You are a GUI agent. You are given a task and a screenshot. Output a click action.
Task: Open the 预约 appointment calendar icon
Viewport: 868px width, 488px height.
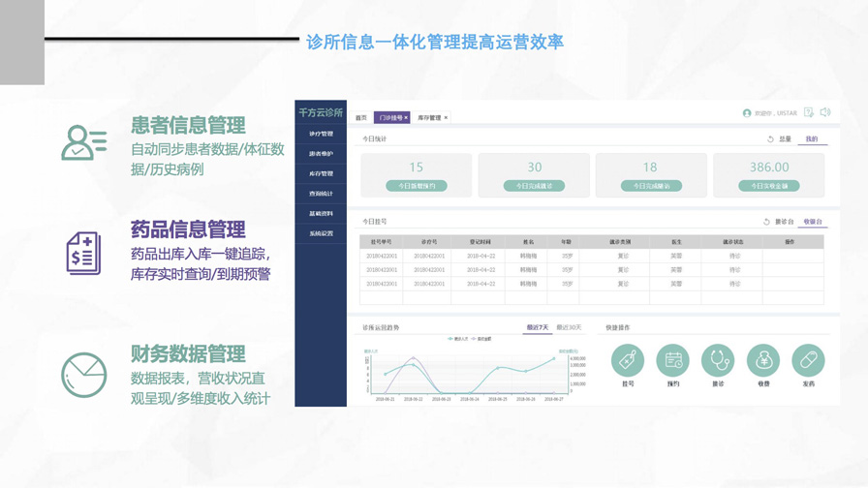click(x=672, y=360)
